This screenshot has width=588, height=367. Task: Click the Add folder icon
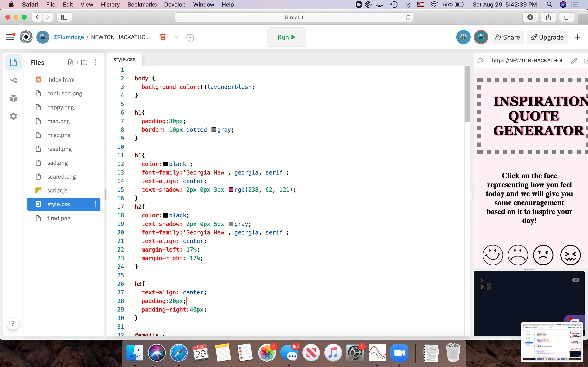(84, 62)
